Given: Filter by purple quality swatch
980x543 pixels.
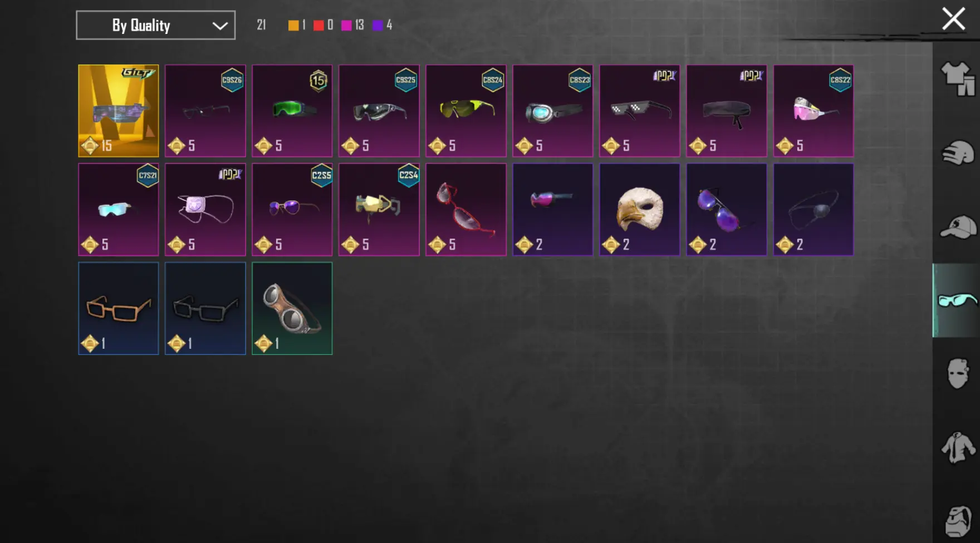Looking at the screenshot, I should pyautogui.click(x=378, y=25).
